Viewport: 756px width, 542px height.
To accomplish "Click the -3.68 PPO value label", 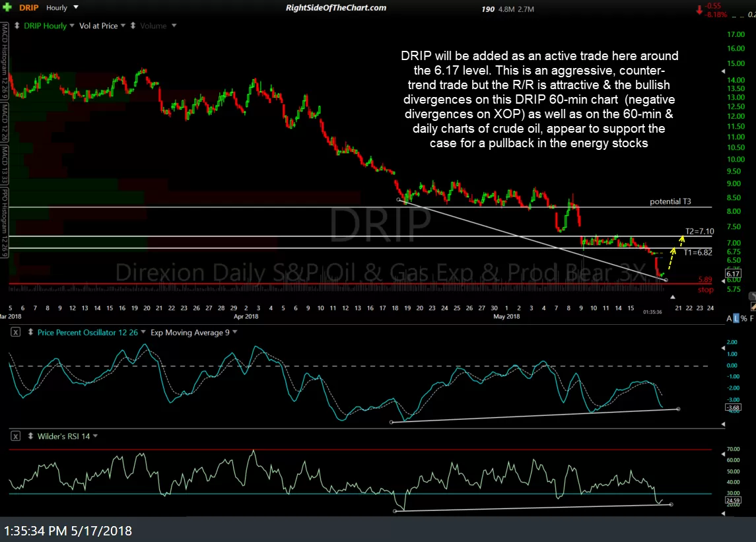I will (733, 407).
